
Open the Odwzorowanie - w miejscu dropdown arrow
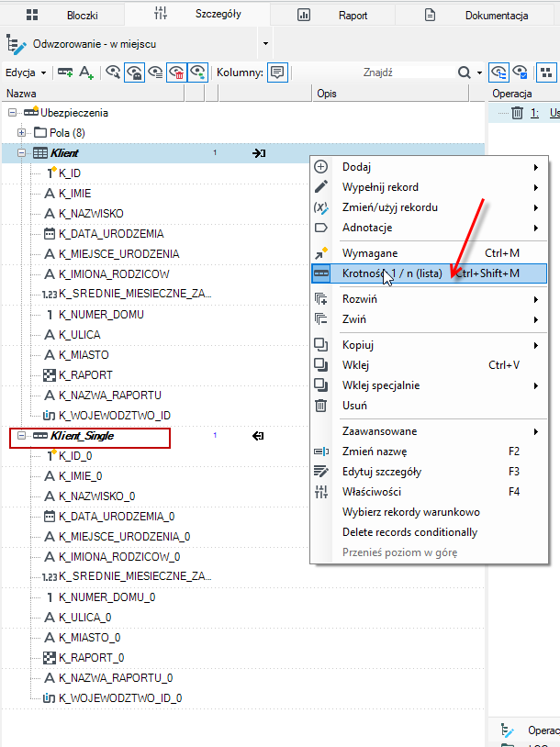coord(265,44)
